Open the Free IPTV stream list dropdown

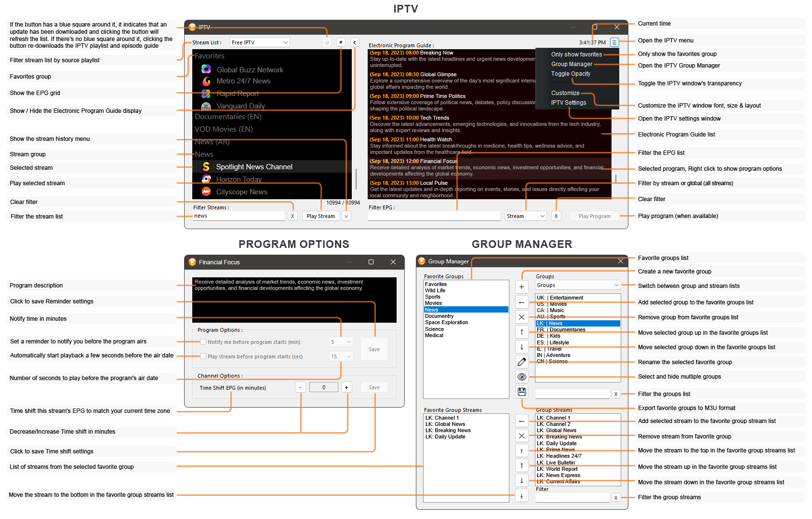(260, 42)
